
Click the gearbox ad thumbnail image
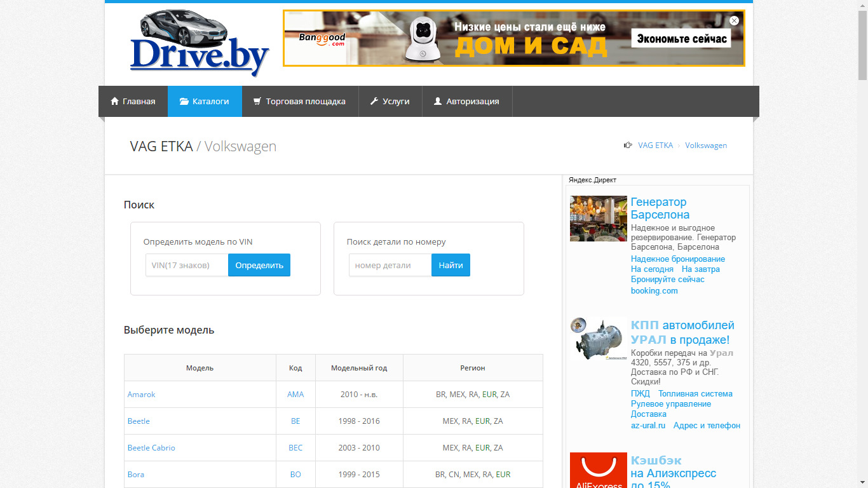(x=599, y=339)
